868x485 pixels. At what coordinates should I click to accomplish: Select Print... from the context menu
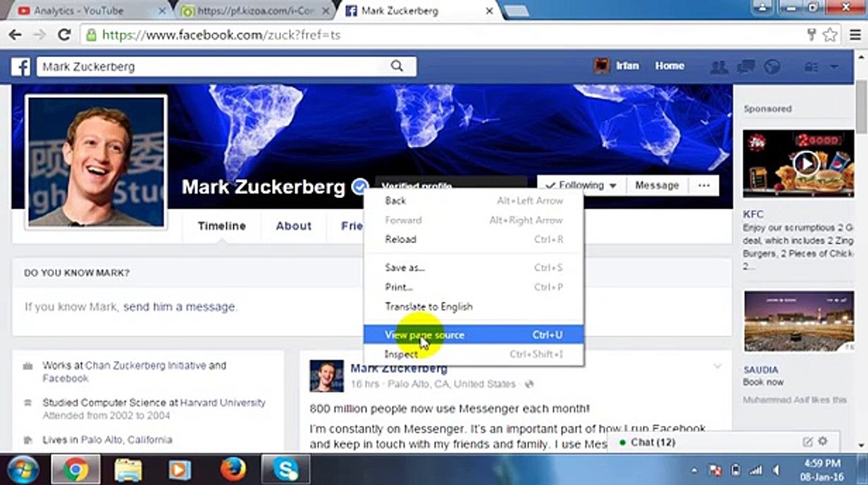[x=473, y=287]
